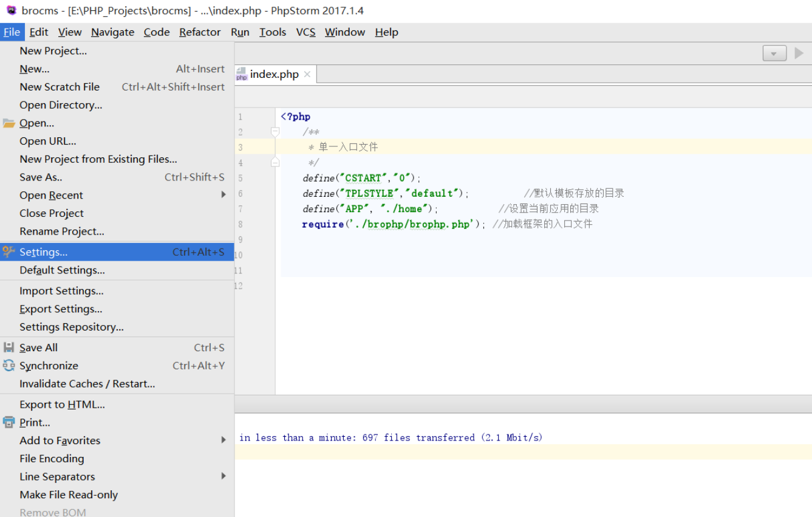This screenshot has height=517, width=812.
Task: Select Default Settings...
Action: pyautogui.click(x=117, y=270)
